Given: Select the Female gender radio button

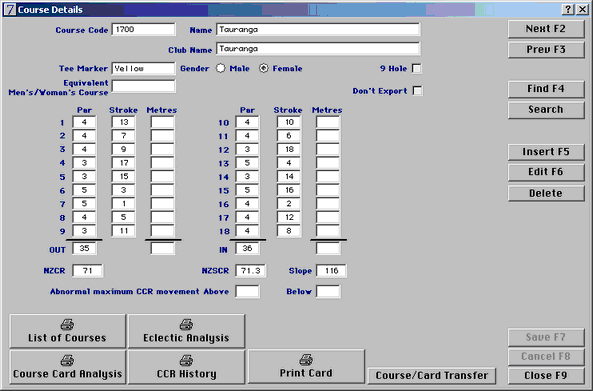Looking at the screenshot, I should 264,68.
